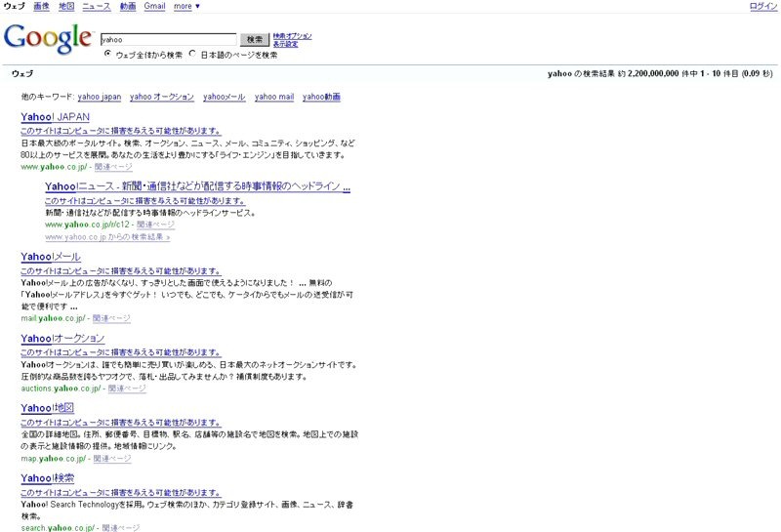
Task: Open www.yahoo.co.jp からの検索結果 link
Action: pos(107,237)
